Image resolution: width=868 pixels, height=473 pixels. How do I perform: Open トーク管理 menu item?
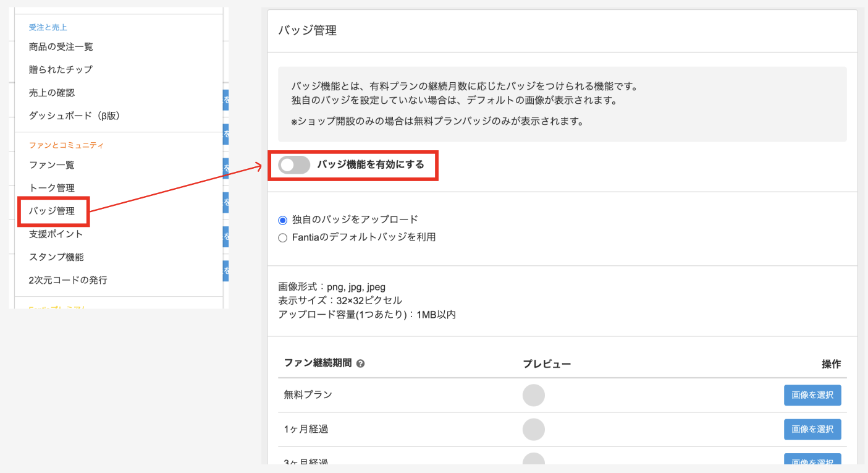click(52, 188)
